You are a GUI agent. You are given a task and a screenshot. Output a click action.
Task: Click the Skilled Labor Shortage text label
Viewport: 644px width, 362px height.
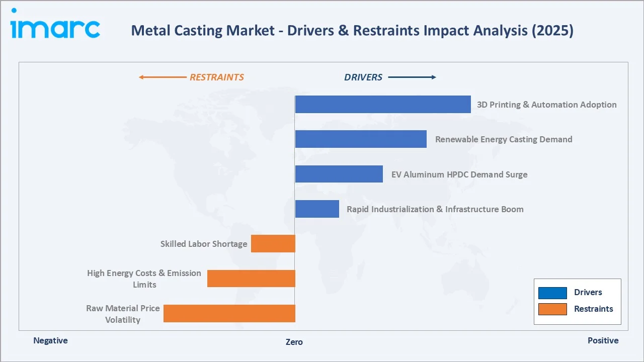pyautogui.click(x=203, y=243)
